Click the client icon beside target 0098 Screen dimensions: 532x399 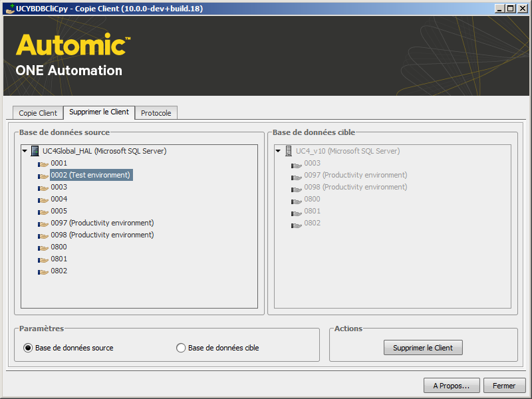tap(296, 188)
